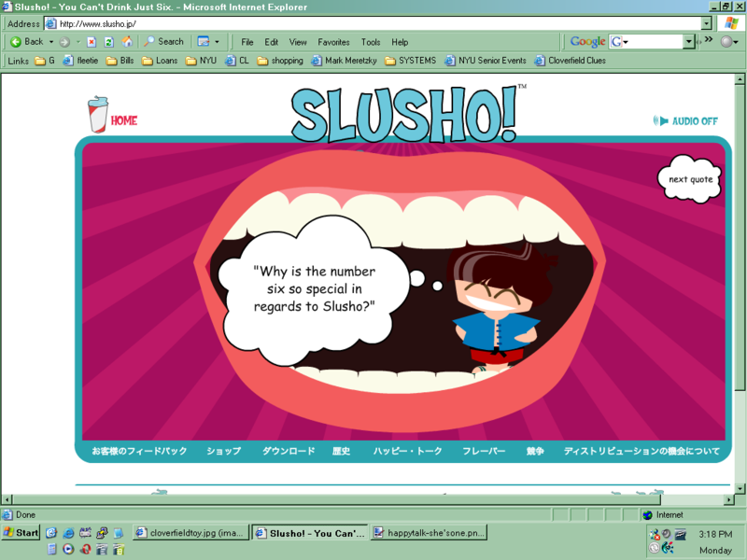Open the Bills links folder
This screenshot has height=560, width=747.
pos(120,61)
